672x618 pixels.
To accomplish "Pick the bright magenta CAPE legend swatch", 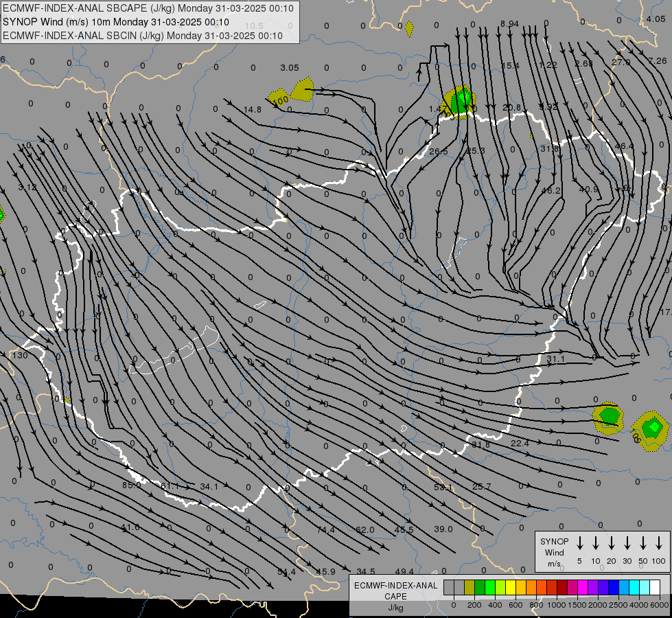I will [x=583, y=588].
